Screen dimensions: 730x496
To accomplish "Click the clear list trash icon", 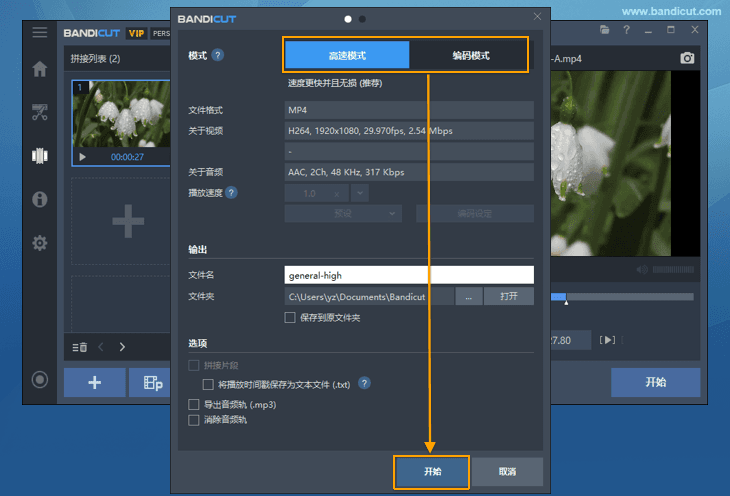I will (80, 347).
